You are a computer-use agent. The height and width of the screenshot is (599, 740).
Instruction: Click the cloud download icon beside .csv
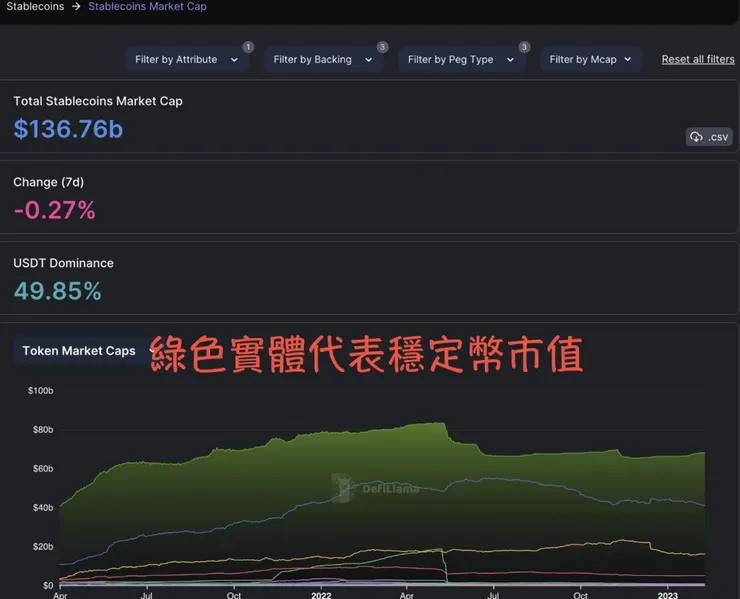point(696,137)
